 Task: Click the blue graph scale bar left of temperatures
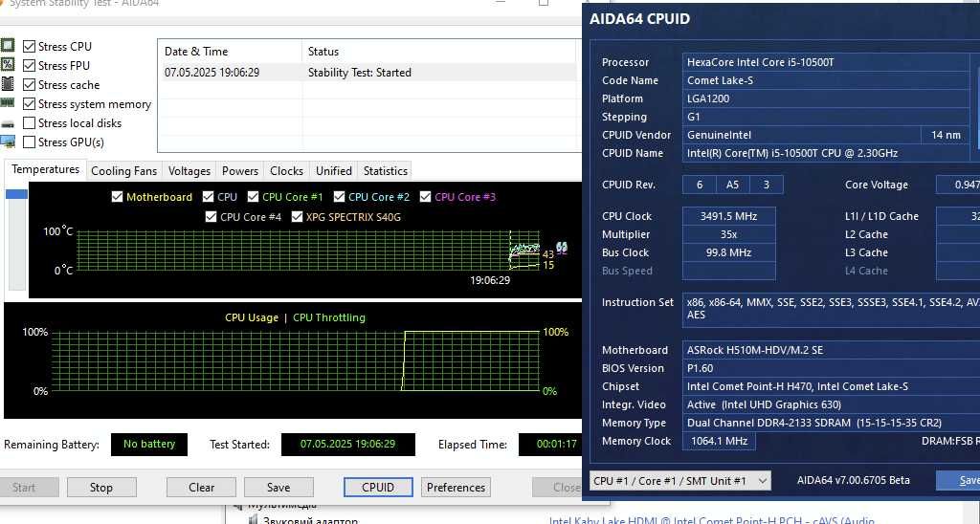point(17,194)
